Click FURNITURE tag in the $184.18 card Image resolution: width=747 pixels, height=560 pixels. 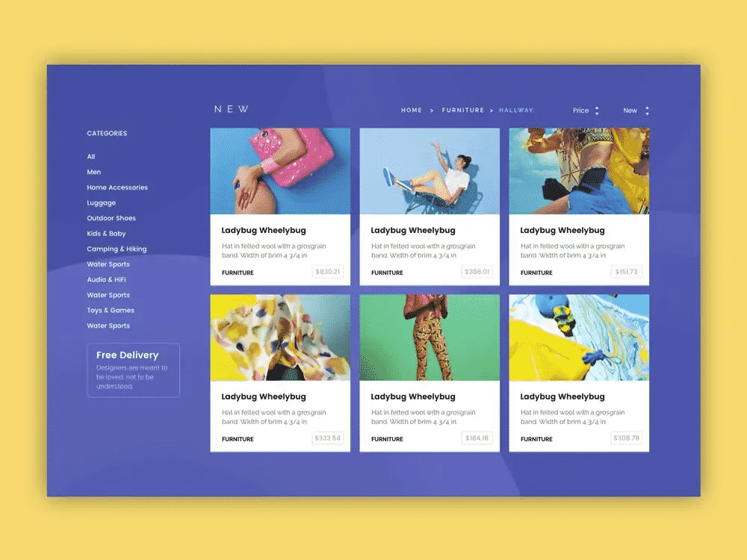point(387,439)
